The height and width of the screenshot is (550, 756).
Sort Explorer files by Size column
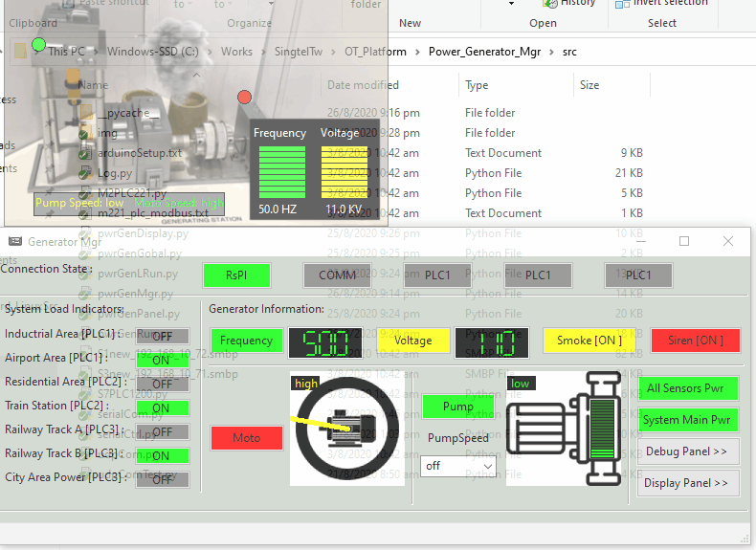click(x=611, y=85)
